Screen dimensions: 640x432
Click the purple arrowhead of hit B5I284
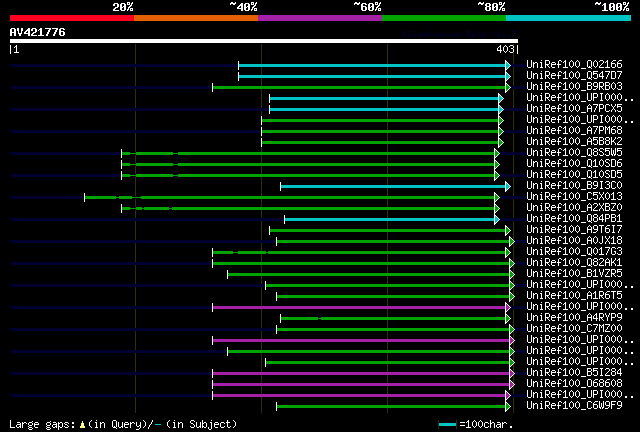point(512,374)
